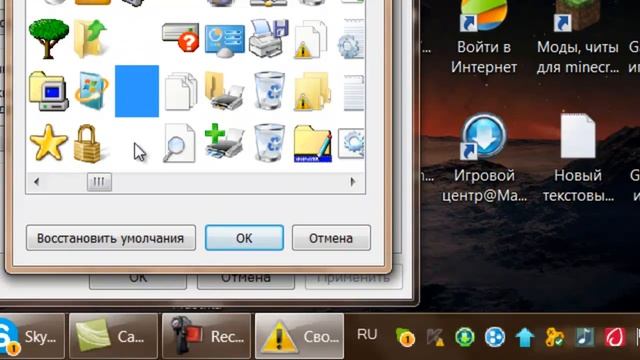Click the blue highlighted blank icon cell
Image resolution: width=640 pixels, height=360 pixels.
(137, 91)
